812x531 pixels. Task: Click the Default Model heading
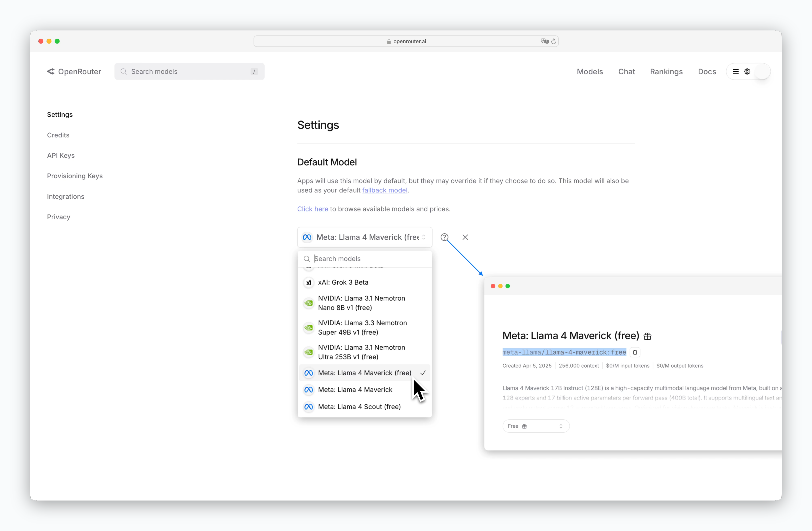(x=327, y=162)
